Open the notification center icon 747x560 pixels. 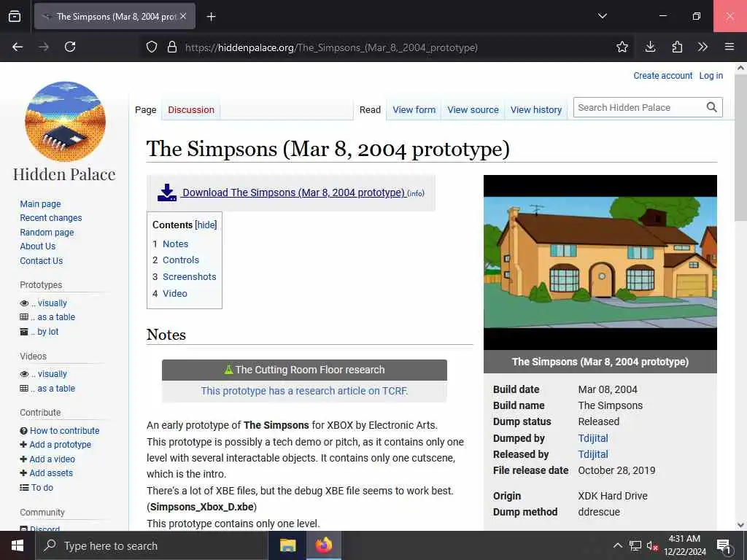click(x=724, y=546)
